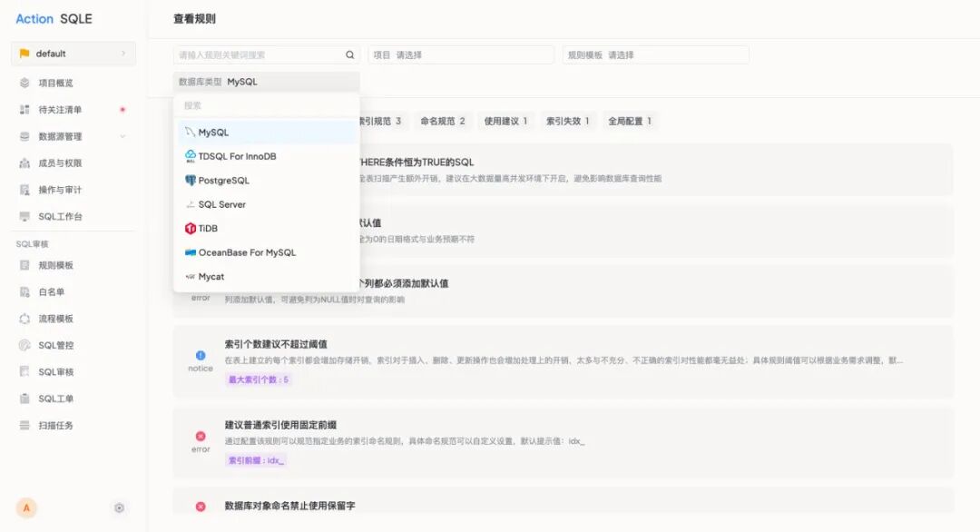Click the 项目概览 sidebar icon
Screen dimensions: 980x532
24,83
